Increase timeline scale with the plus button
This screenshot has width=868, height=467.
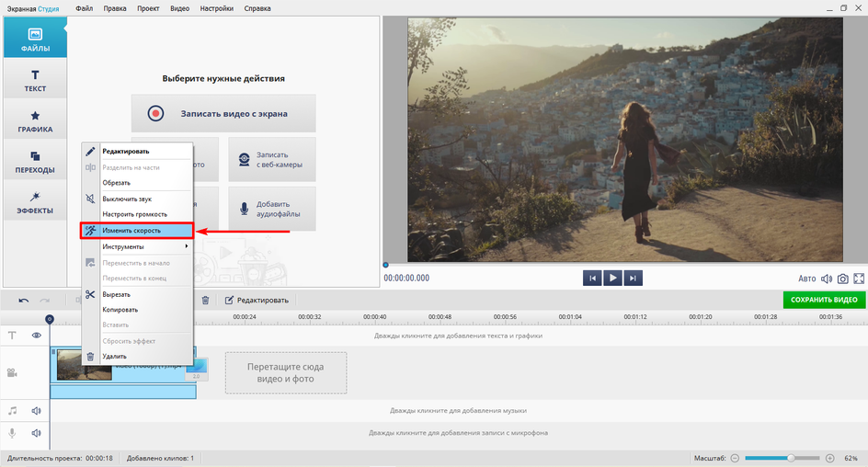(829, 458)
